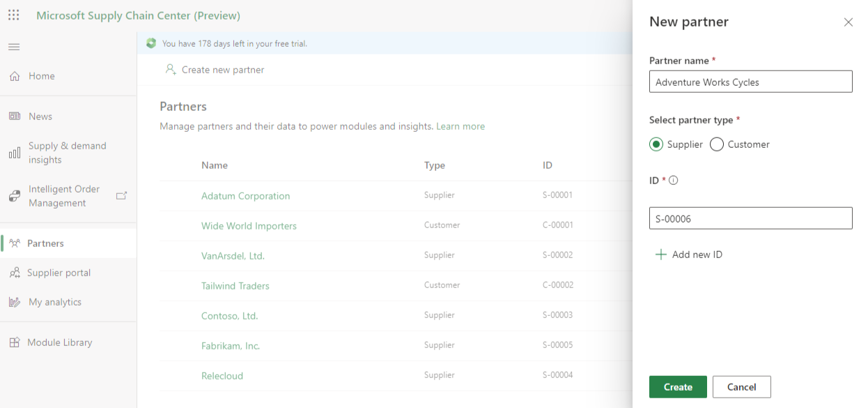Click the free trial banner icon

pyautogui.click(x=151, y=43)
